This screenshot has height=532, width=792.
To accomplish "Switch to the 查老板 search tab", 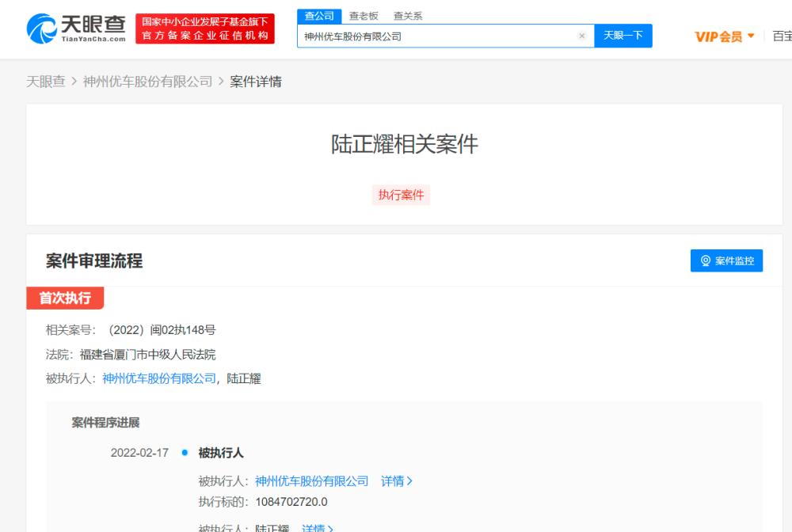I will (x=364, y=16).
